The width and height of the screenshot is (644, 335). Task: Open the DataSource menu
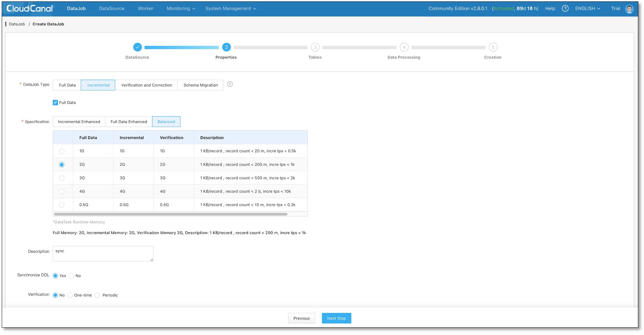(x=112, y=9)
